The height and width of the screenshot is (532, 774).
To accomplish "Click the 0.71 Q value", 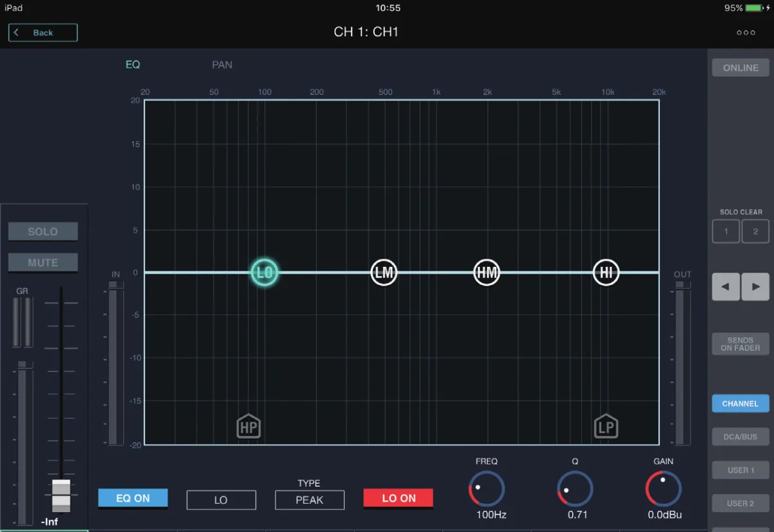I will (x=577, y=515).
